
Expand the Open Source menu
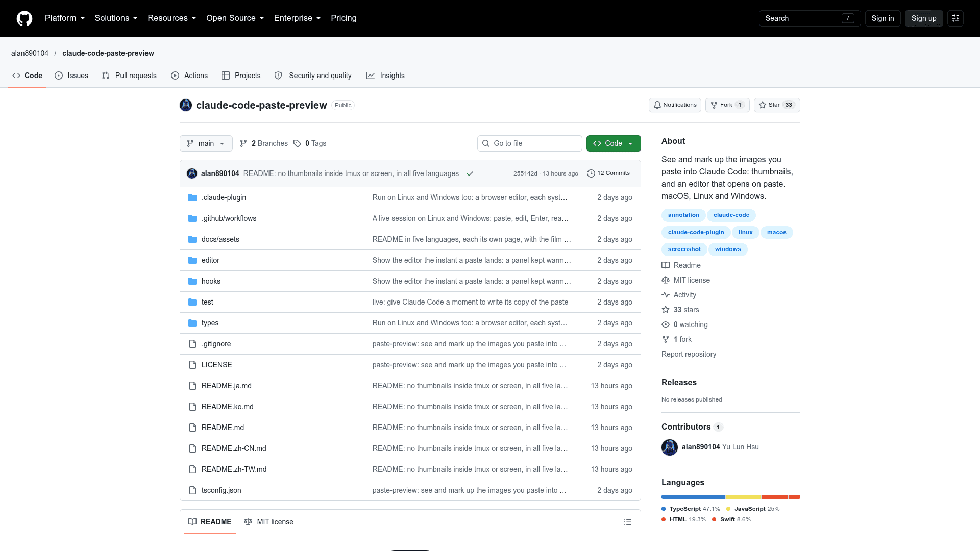235,18
